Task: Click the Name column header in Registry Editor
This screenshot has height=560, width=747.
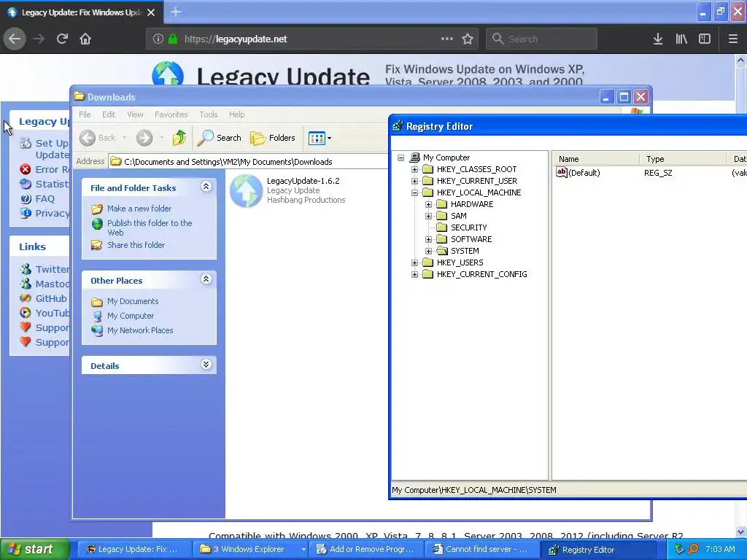Action: pos(595,159)
